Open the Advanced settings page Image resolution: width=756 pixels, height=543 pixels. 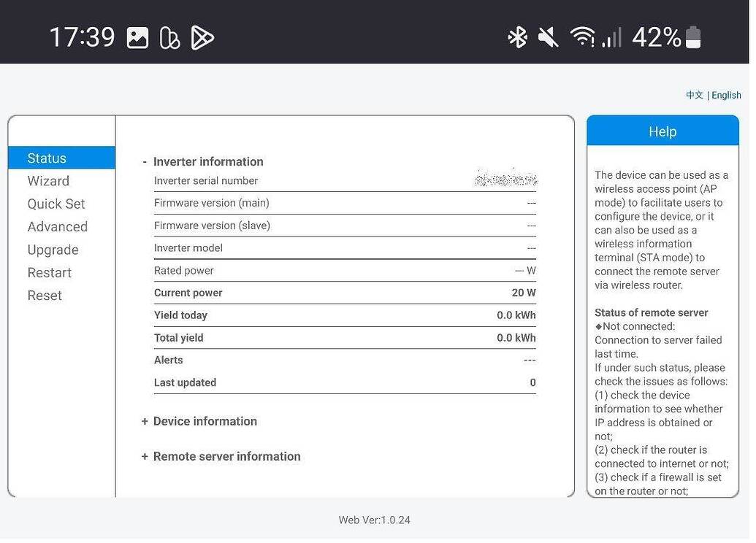[x=57, y=227]
